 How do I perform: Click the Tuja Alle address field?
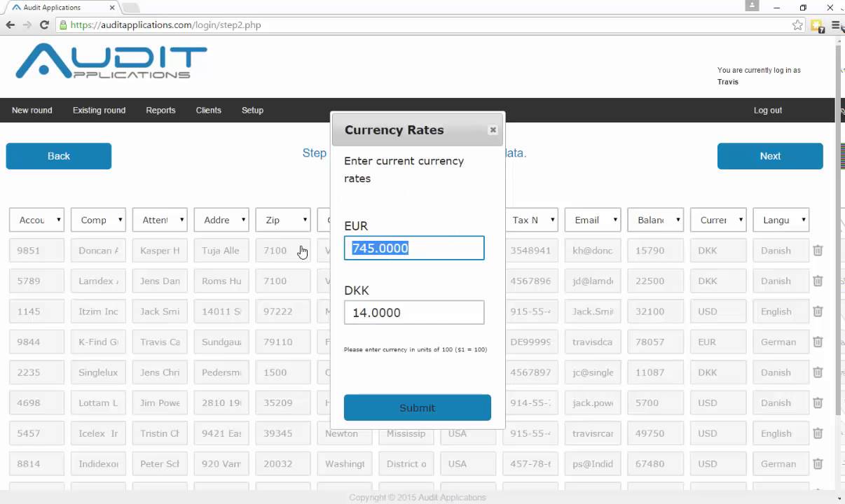221,250
